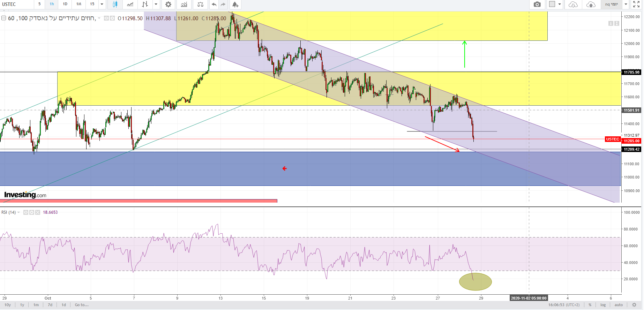Zoom chart to 7d range

[50, 305]
